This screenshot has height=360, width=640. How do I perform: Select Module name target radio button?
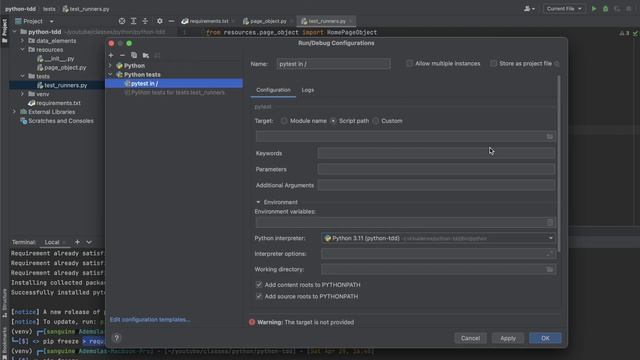tap(284, 121)
